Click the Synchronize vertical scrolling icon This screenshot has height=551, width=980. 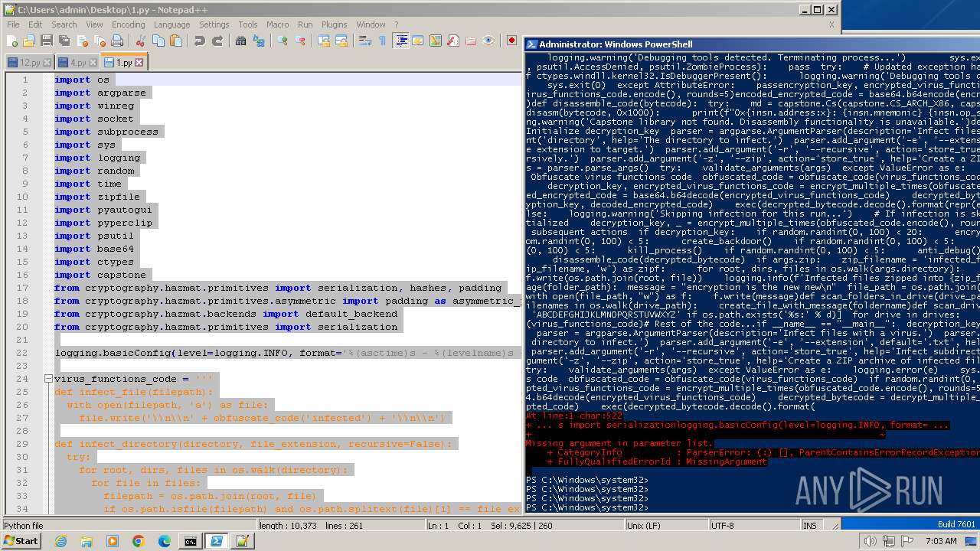click(x=324, y=41)
